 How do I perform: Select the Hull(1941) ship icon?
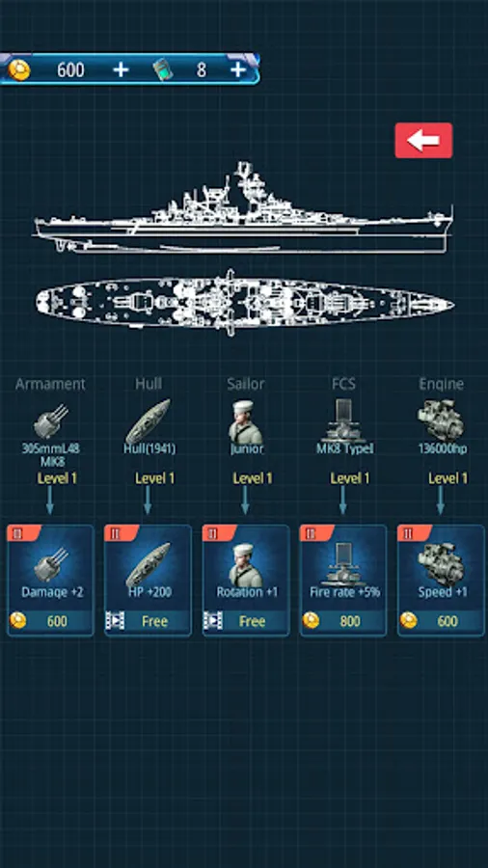148,420
